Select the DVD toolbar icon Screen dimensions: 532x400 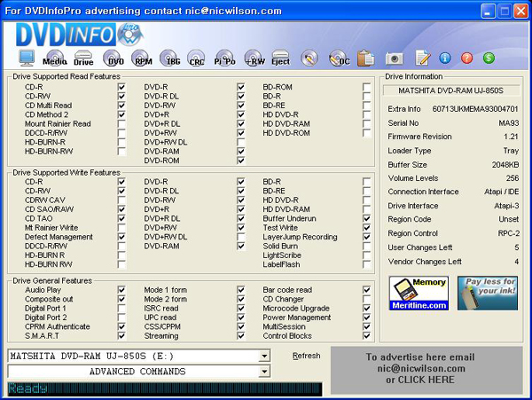tap(113, 58)
